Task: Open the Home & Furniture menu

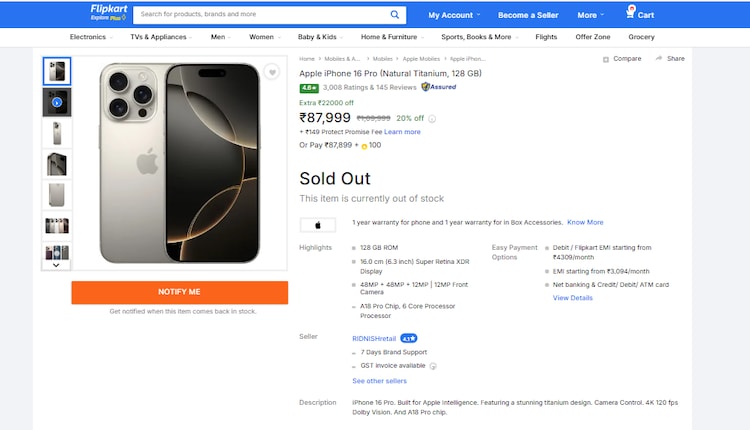Action: 392,37
